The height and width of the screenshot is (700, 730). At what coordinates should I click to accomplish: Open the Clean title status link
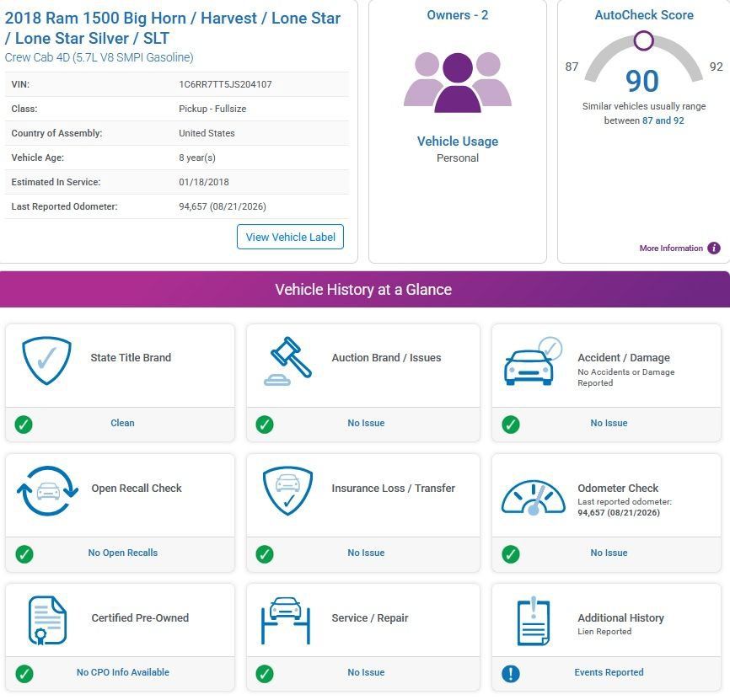pyautogui.click(x=122, y=423)
